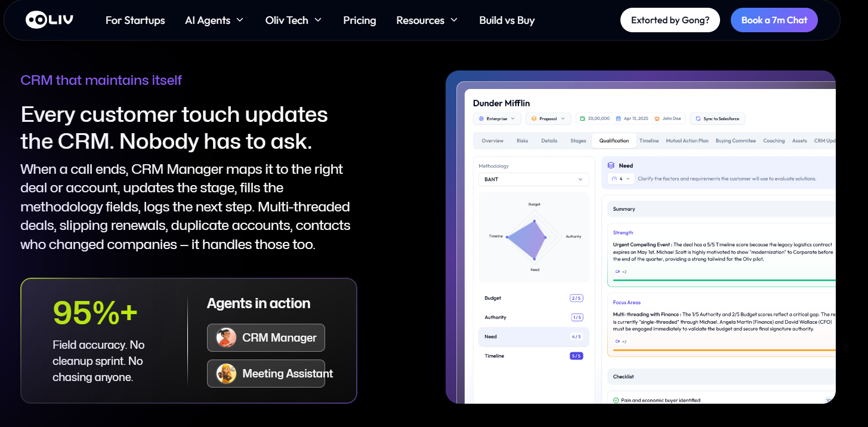
Task: Click the gauge icon in the score 4 selector
Action: click(x=614, y=179)
